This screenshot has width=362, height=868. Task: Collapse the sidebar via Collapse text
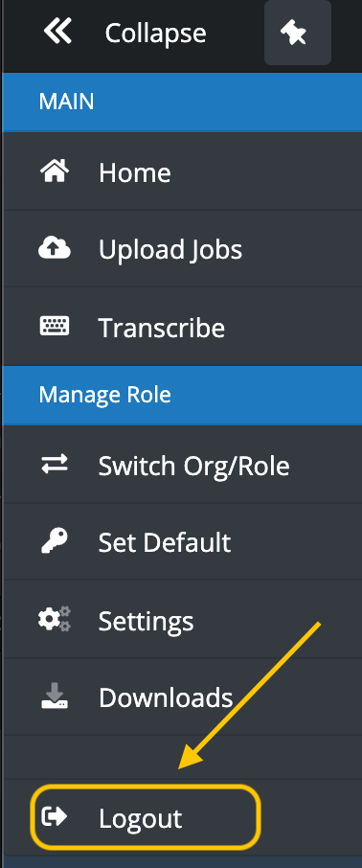click(x=155, y=34)
